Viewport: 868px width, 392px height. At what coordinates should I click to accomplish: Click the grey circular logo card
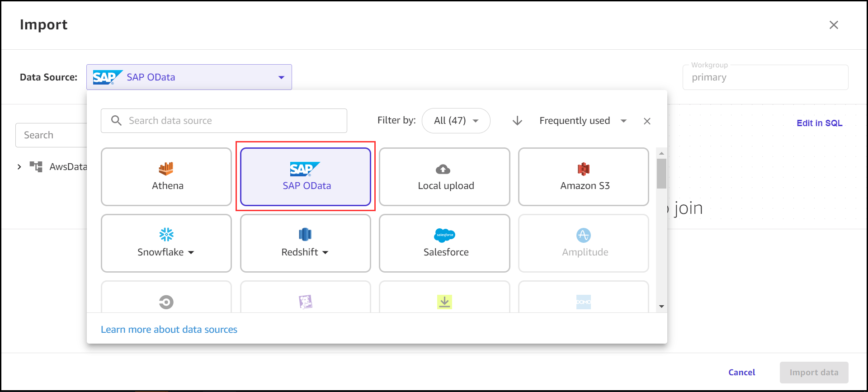click(x=166, y=297)
